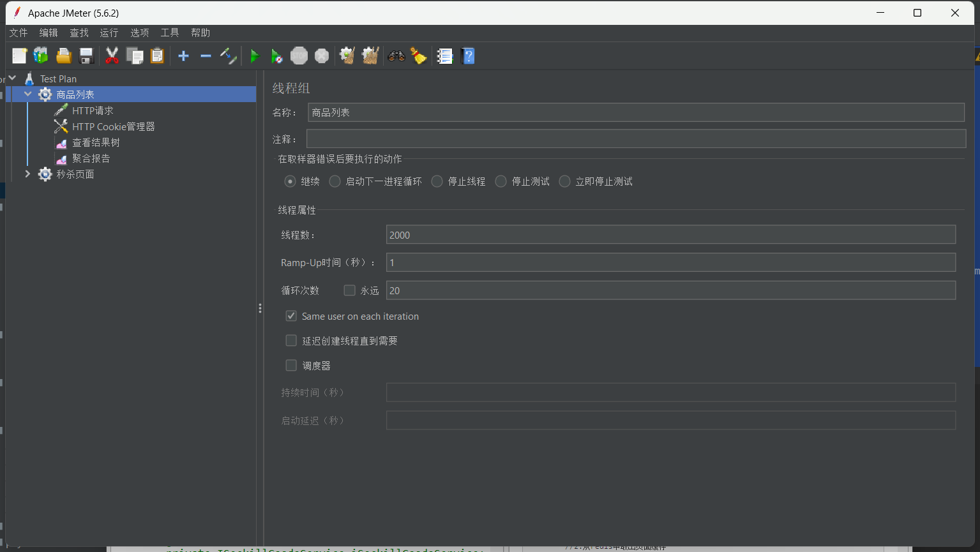Select Test Plan in the tree
The image size is (980, 552).
coord(58,78)
